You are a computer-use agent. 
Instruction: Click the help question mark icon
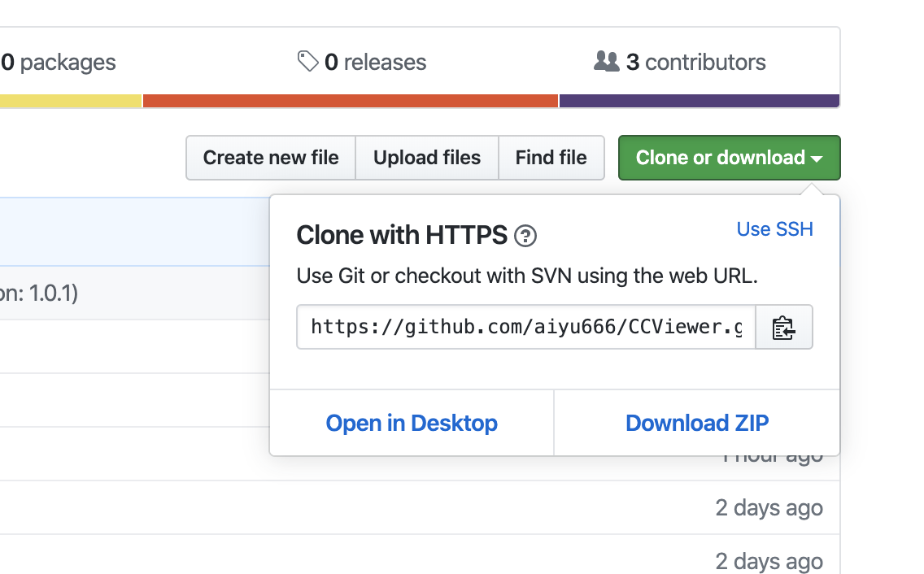click(526, 237)
